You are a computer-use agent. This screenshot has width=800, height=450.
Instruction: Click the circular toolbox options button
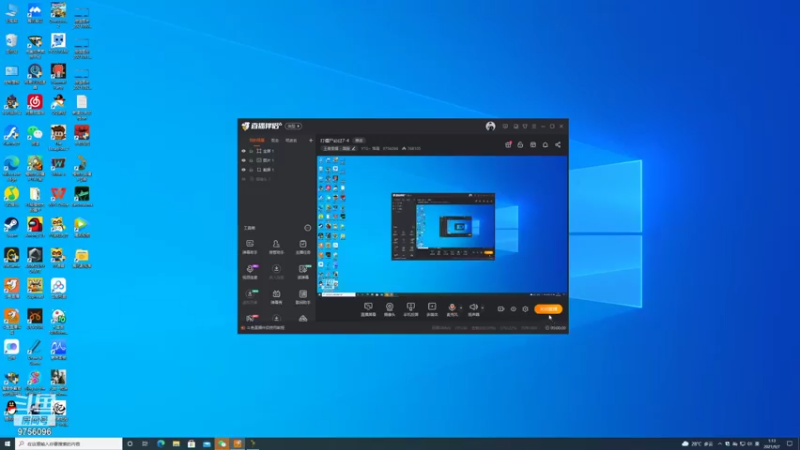click(x=307, y=228)
